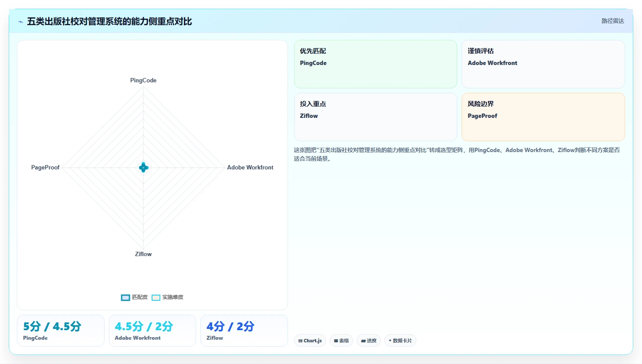The width and height of the screenshot is (642, 364).
Task: Click the description paragraph starting 这张图把
Action: click(457, 154)
